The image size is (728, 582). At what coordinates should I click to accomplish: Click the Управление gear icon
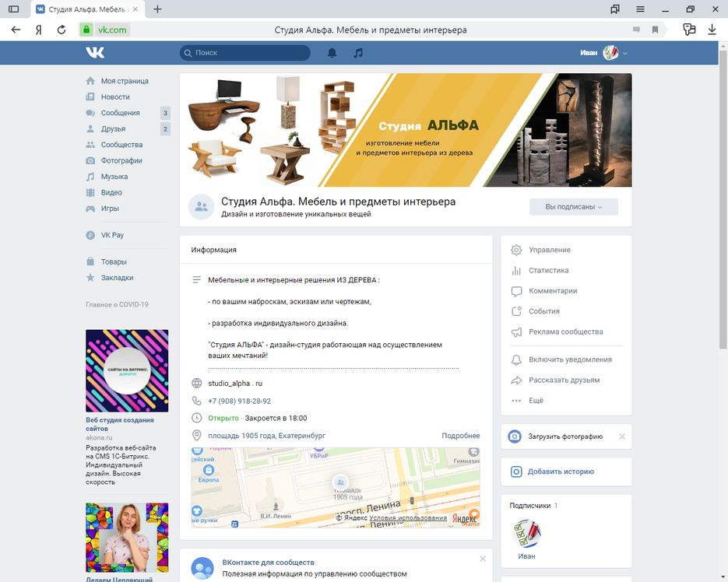(516, 250)
